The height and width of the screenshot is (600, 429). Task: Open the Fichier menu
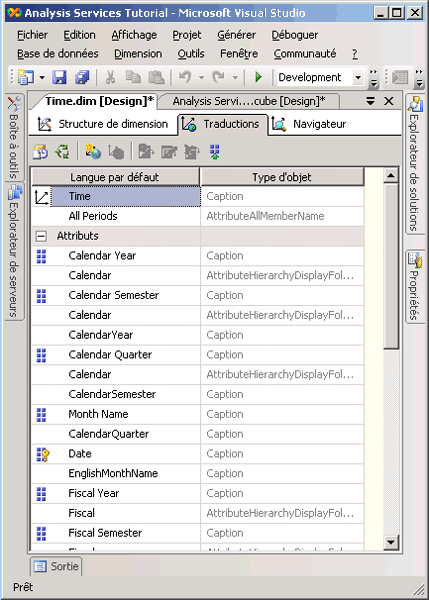point(33,35)
